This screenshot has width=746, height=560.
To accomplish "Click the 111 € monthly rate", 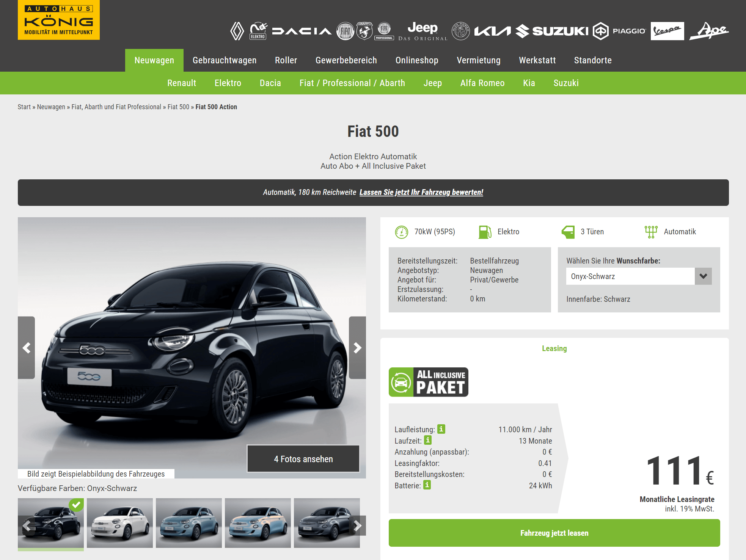I will tap(680, 471).
